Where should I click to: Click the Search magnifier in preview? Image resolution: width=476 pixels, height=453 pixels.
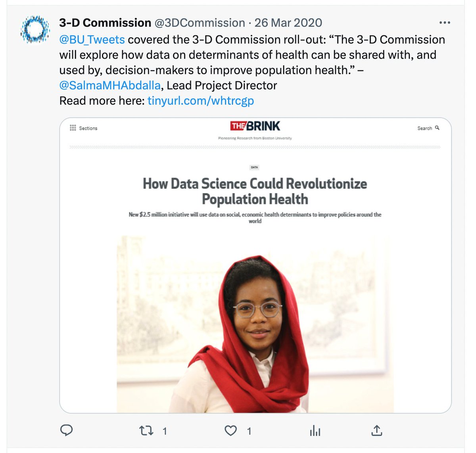(x=437, y=128)
